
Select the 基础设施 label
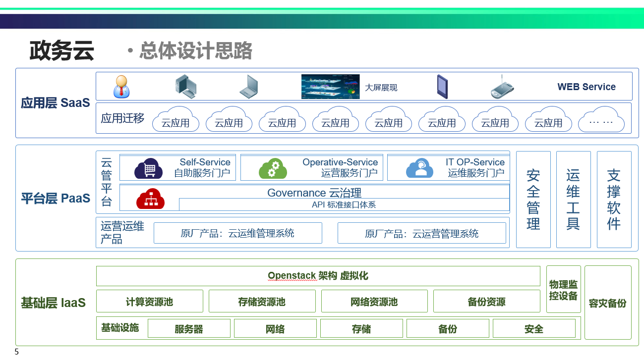120,328
